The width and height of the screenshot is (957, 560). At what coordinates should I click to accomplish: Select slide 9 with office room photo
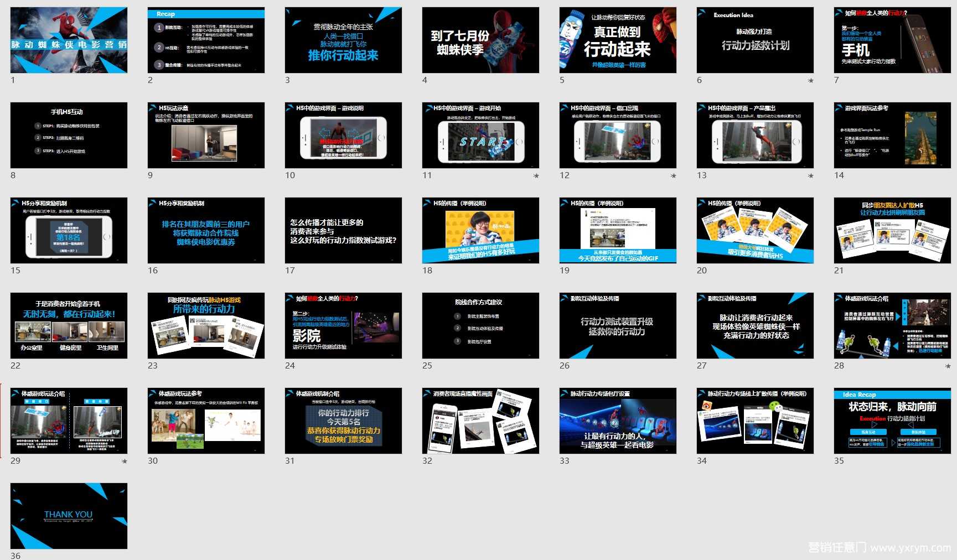[206, 135]
